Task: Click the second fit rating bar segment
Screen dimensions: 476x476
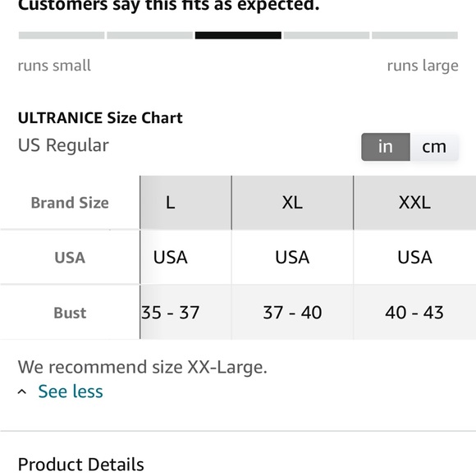Action: point(149,35)
